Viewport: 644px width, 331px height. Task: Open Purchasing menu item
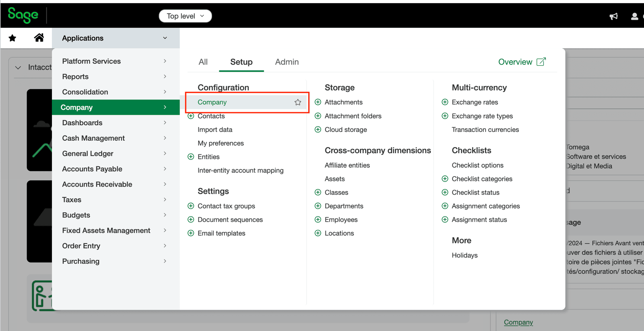point(116,261)
